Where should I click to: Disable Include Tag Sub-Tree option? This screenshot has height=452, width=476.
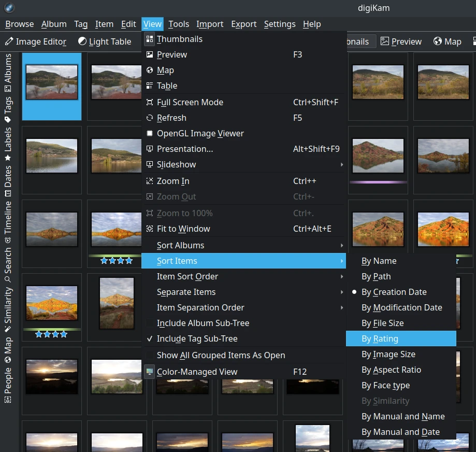(243, 338)
